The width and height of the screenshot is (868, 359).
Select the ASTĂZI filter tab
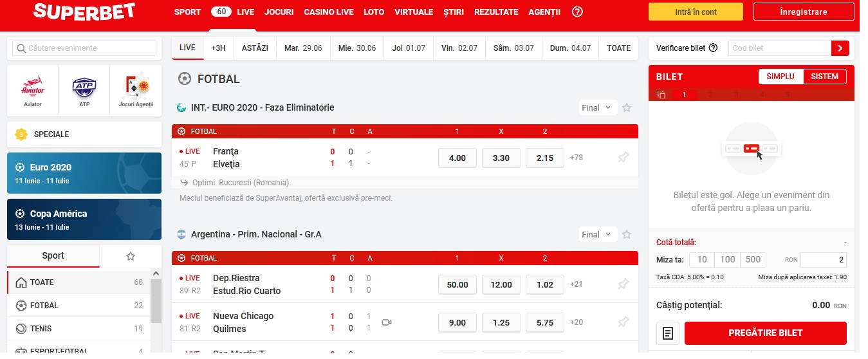point(255,48)
